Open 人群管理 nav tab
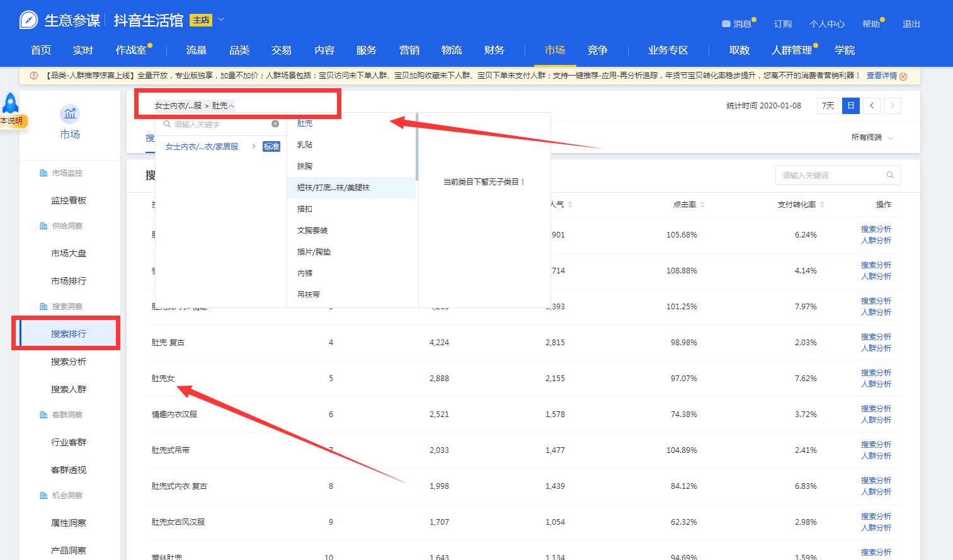The height and width of the screenshot is (560, 953). click(792, 50)
